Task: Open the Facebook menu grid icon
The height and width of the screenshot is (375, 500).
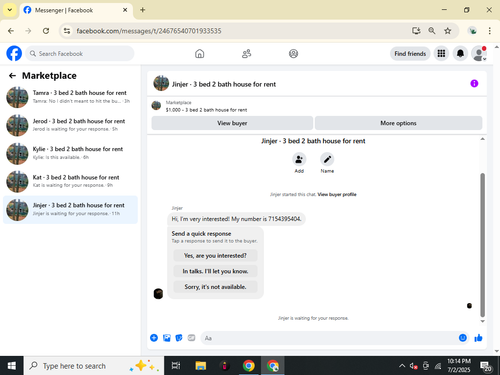Action: pos(441,53)
